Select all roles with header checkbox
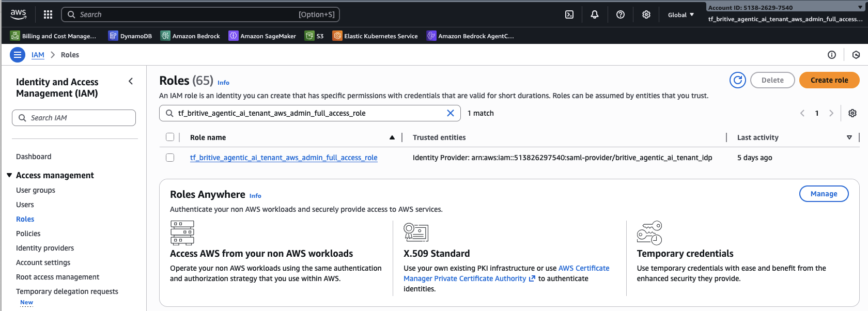 tap(170, 137)
